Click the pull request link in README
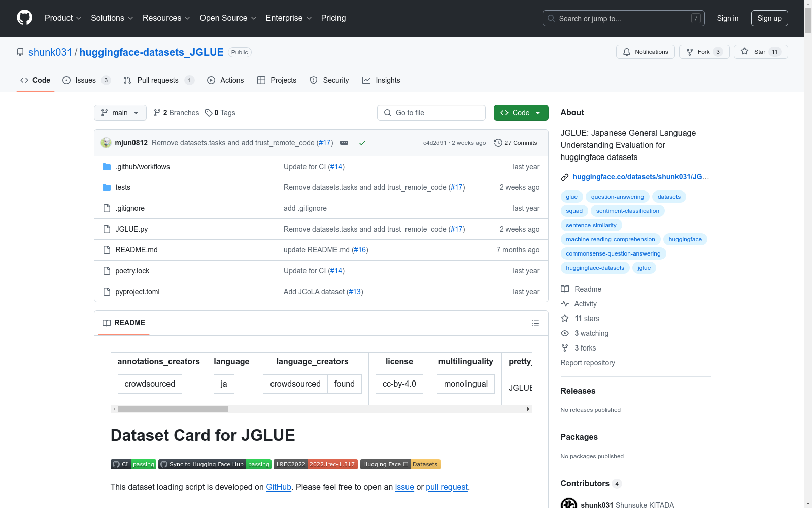The width and height of the screenshot is (812, 508). pos(447,487)
